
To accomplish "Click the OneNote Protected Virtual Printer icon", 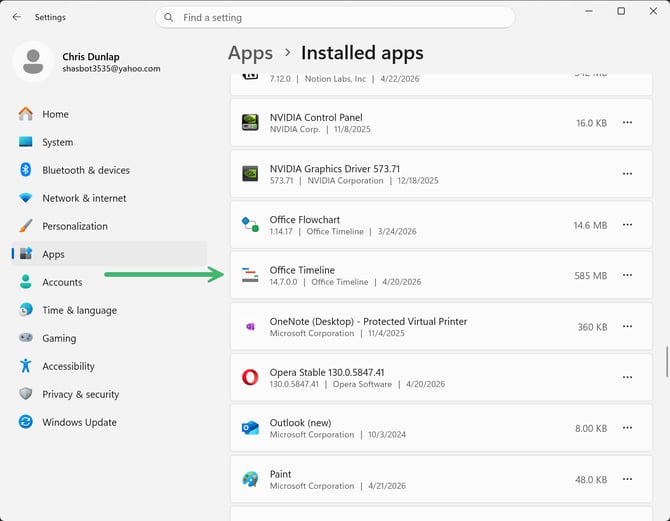I will coord(250,327).
